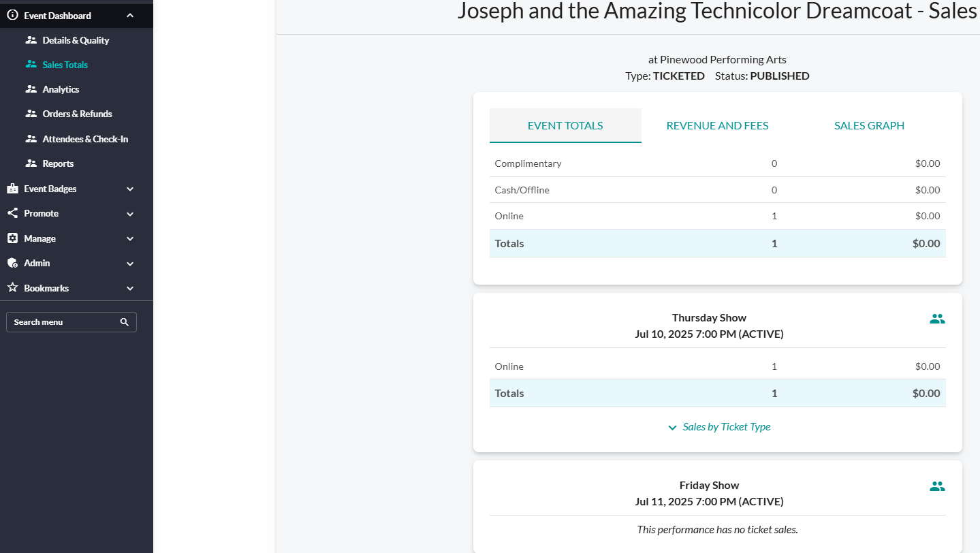Image resolution: width=980 pixels, height=553 pixels.
Task: Click the Status: PUBLISHED text
Action: 762,76
